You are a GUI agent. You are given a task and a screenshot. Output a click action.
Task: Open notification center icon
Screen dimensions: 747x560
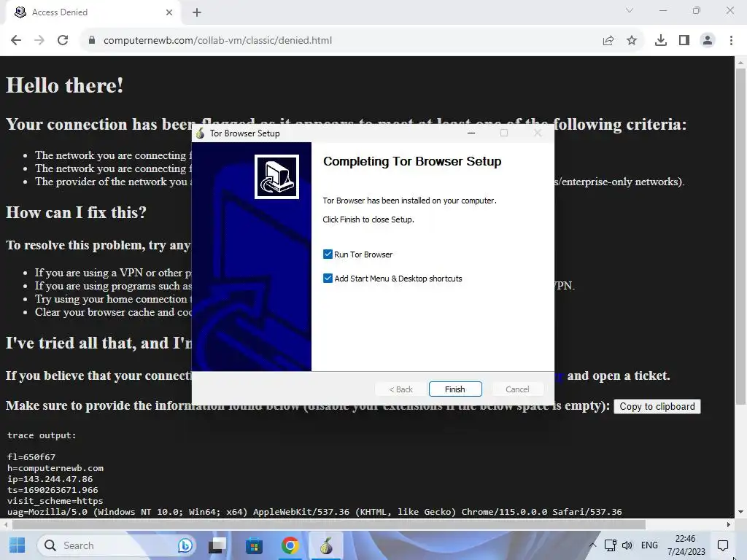(723, 545)
